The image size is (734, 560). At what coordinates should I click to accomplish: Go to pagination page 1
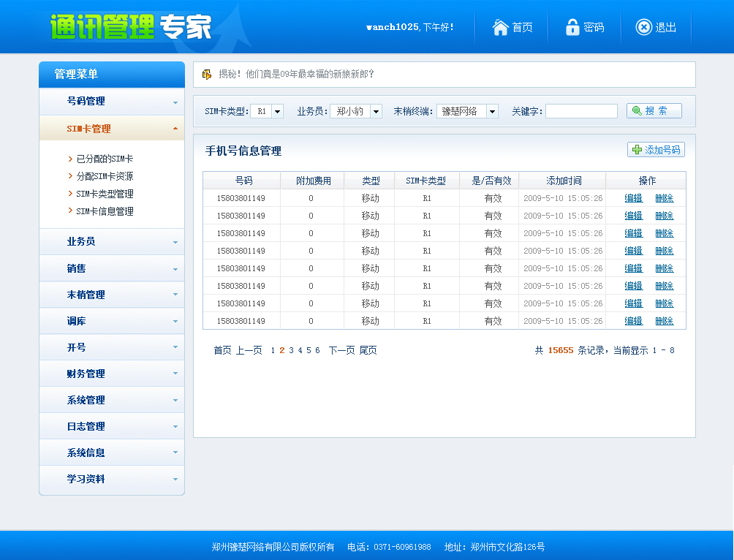point(273,350)
